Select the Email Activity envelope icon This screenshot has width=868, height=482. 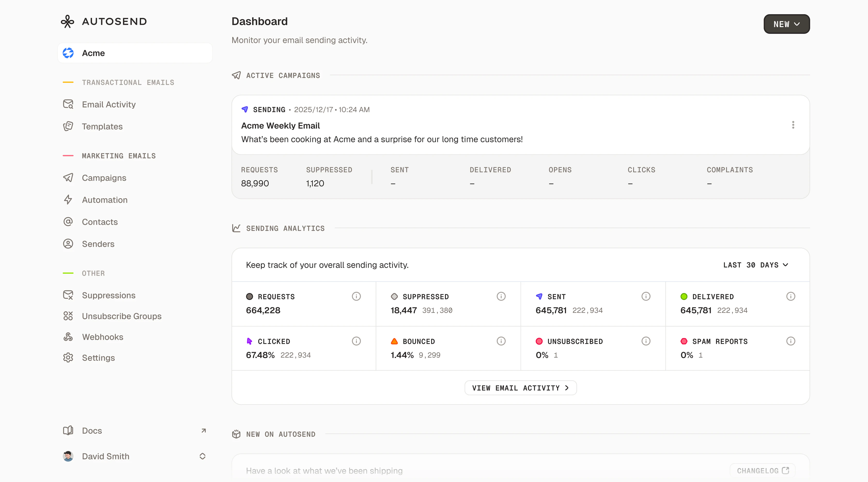(68, 104)
